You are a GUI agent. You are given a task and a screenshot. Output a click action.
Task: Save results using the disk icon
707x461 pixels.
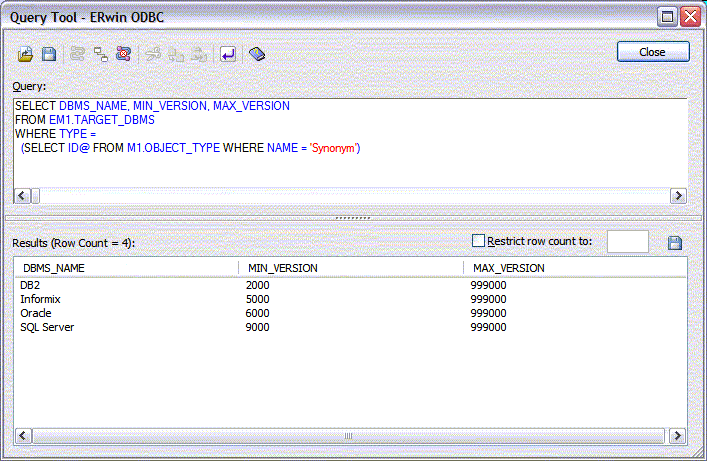pyautogui.click(x=674, y=243)
